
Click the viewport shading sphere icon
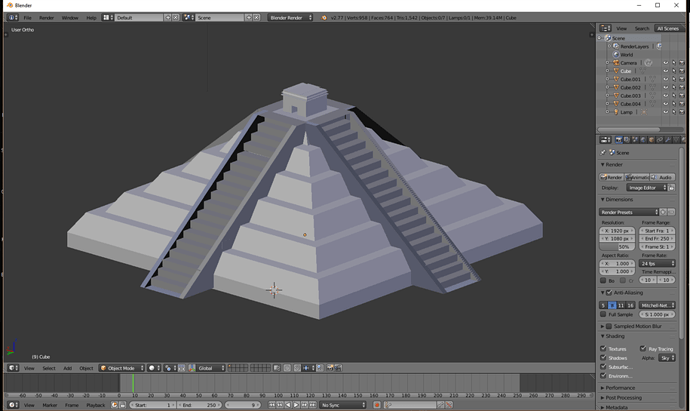(154, 368)
